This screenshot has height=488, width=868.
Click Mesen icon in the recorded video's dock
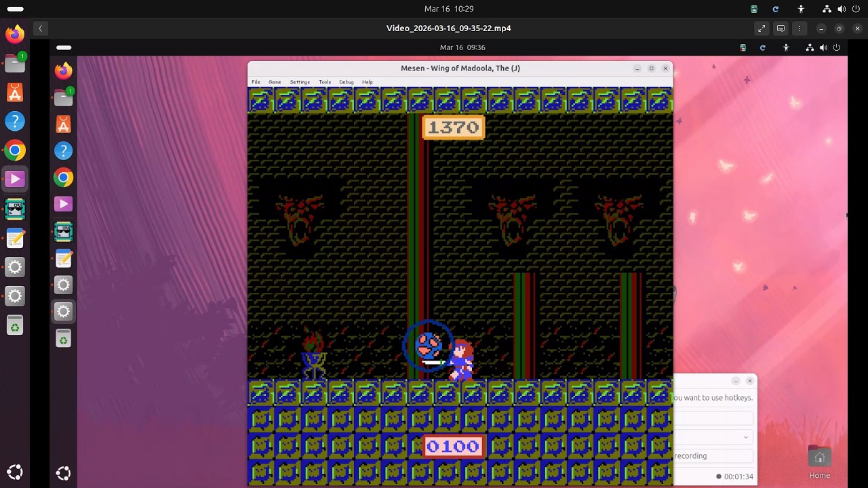63,231
